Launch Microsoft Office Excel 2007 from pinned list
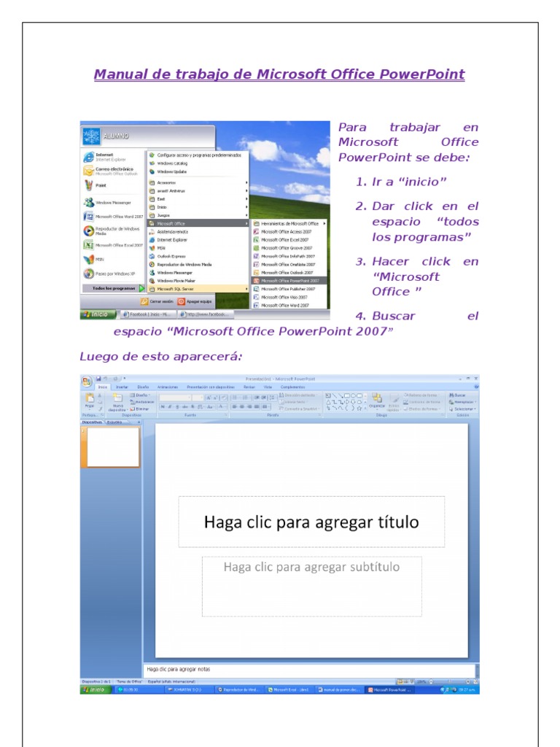This screenshot has height=747, width=560. [x=113, y=245]
